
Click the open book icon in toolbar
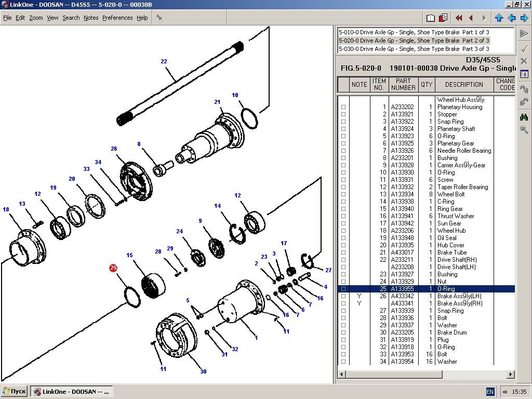431,18
